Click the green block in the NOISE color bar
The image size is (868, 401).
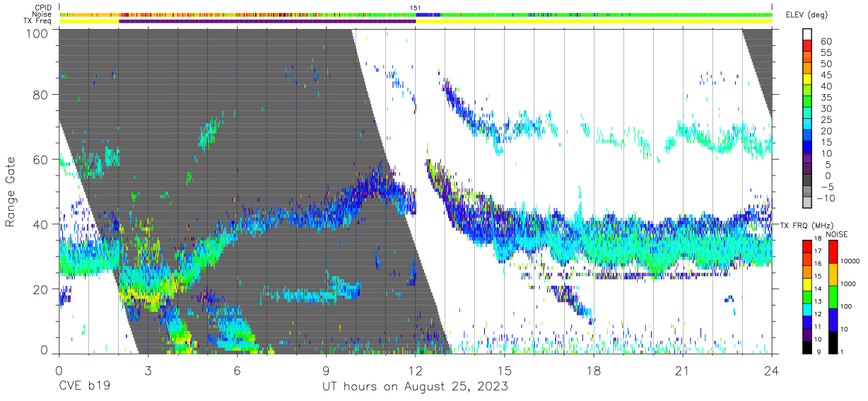(834, 296)
